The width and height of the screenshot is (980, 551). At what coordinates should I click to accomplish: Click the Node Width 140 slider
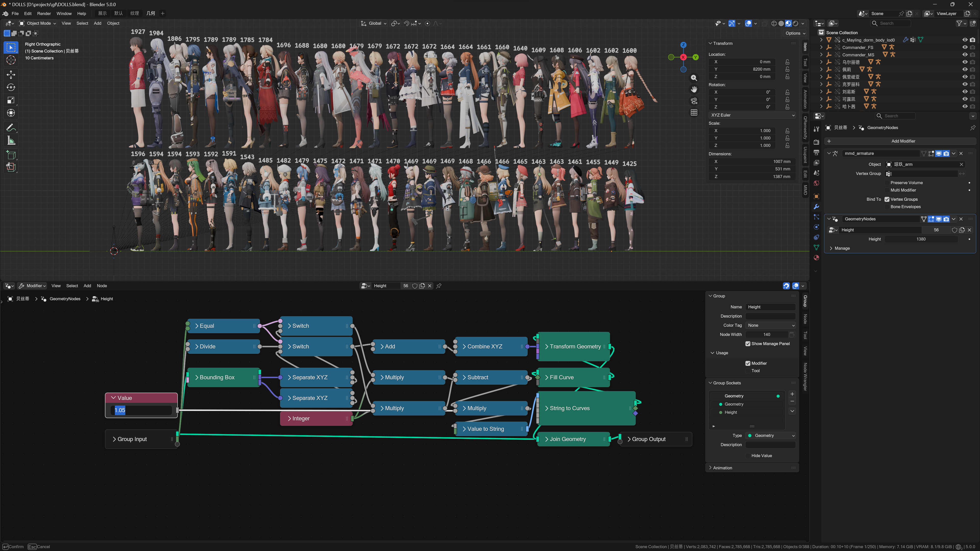click(x=767, y=335)
